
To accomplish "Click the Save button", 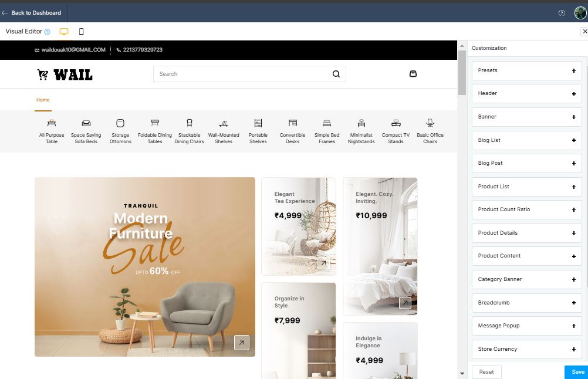I will [577, 372].
